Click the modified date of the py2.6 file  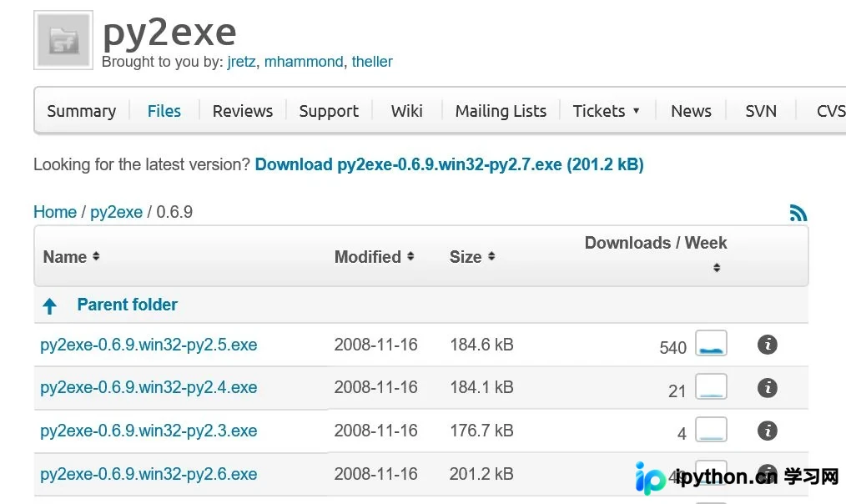tap(376, 473)
